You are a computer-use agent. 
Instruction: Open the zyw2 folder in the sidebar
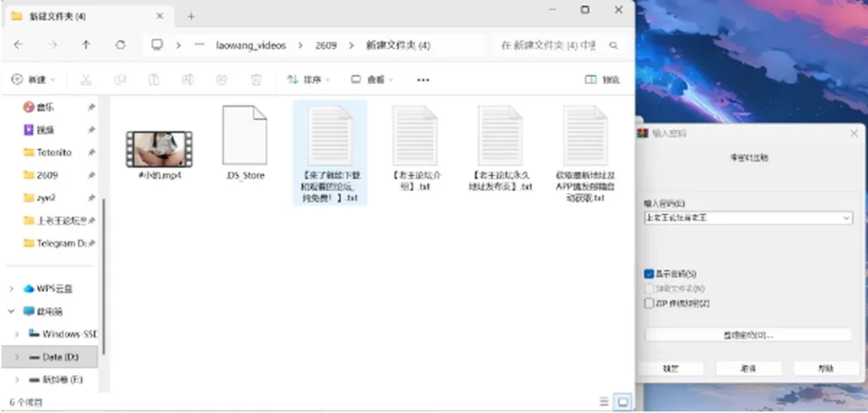click(46, 198)
